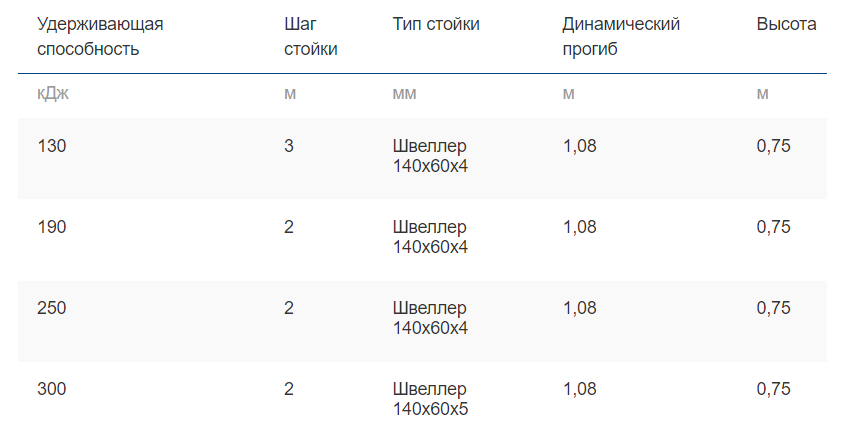The image size is (849, 431).
Task: Click deflection 1,08 in the 300 row
Action: point(579,389)
